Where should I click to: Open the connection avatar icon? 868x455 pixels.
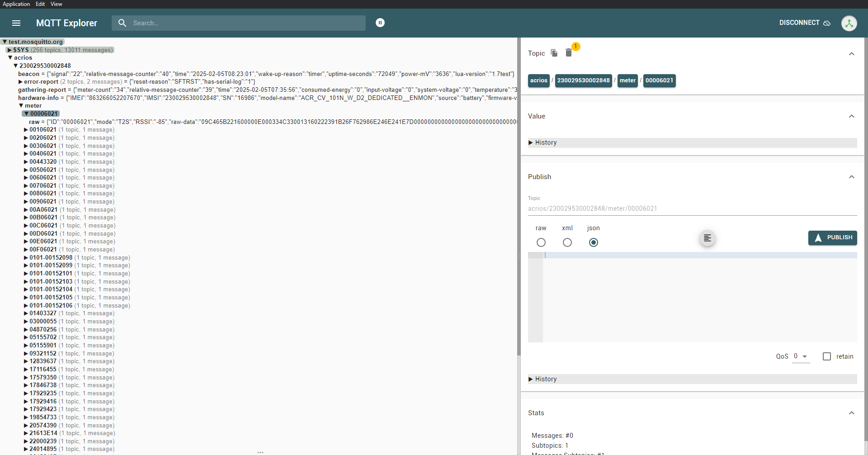click(849, 23)
